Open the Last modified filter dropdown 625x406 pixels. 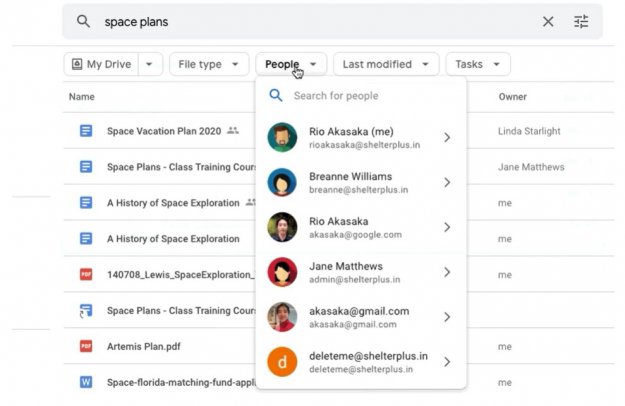click(385, 65)
